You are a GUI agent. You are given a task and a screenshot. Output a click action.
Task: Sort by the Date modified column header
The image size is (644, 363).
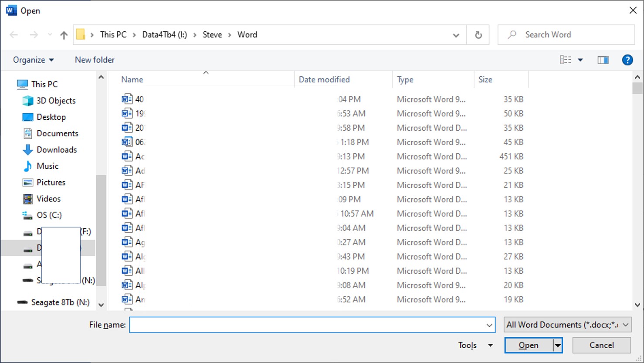(324, 80)
